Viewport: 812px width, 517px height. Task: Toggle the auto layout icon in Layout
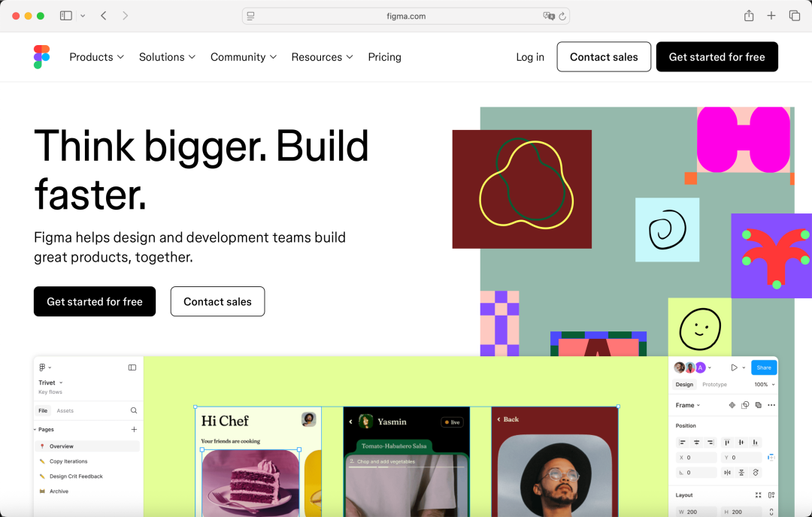771,495
